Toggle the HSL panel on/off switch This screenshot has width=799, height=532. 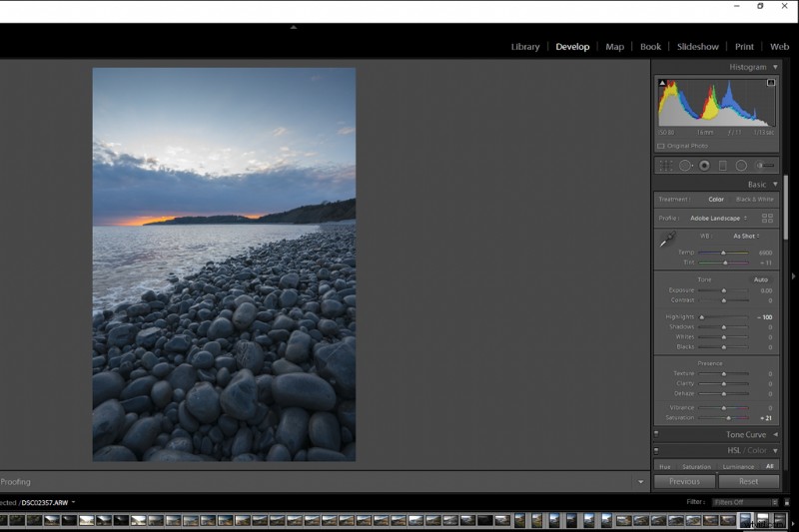click(x=656, y=450)
